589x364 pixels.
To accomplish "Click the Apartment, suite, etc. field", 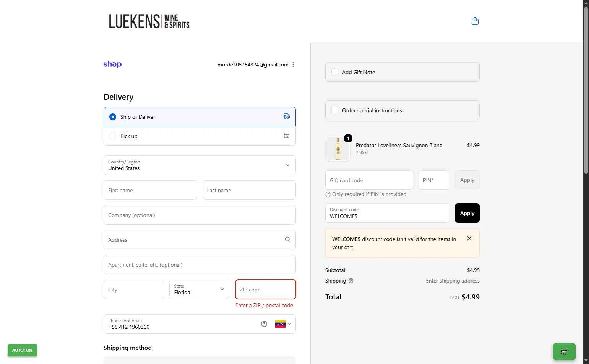I will pos(200,265).
